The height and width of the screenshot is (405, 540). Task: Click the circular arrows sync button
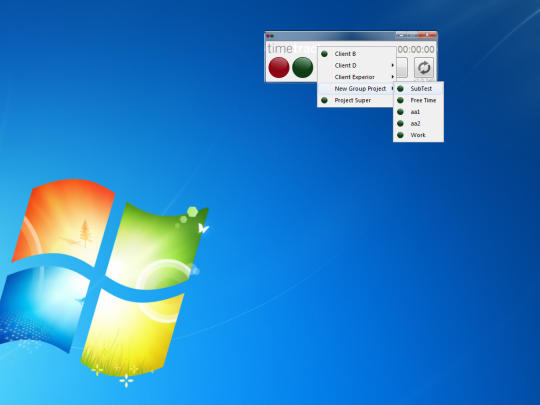(424, 68)
